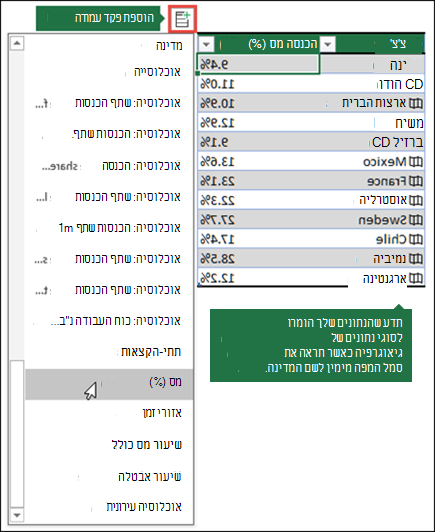435x532 pixels.
Task: Select the אוכלוסיה: שתף הכנסות field ending in ...t
Action: [109, 290]
